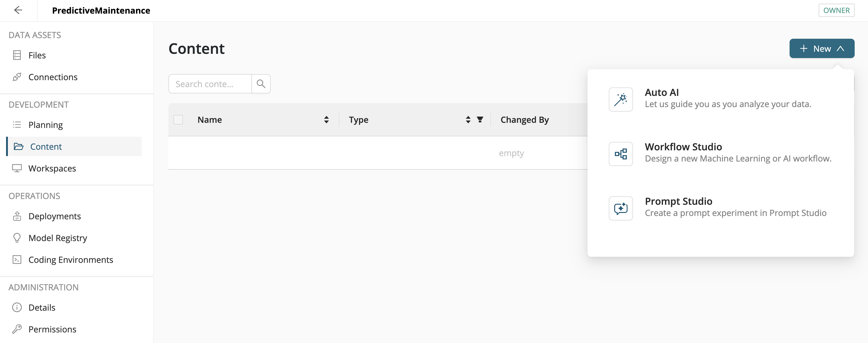
Task: Collapse the New button dropdown chevron
Action: (x=840, y=48)
